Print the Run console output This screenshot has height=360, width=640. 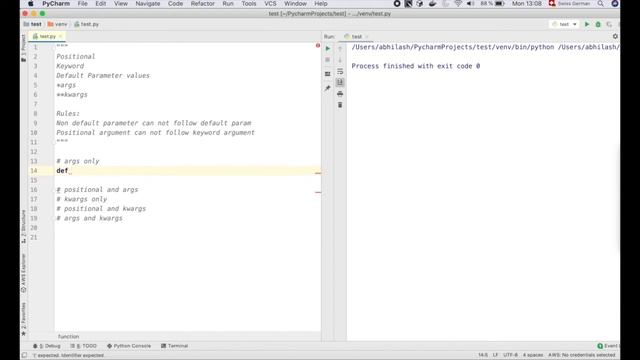click(x=340, y=94)
